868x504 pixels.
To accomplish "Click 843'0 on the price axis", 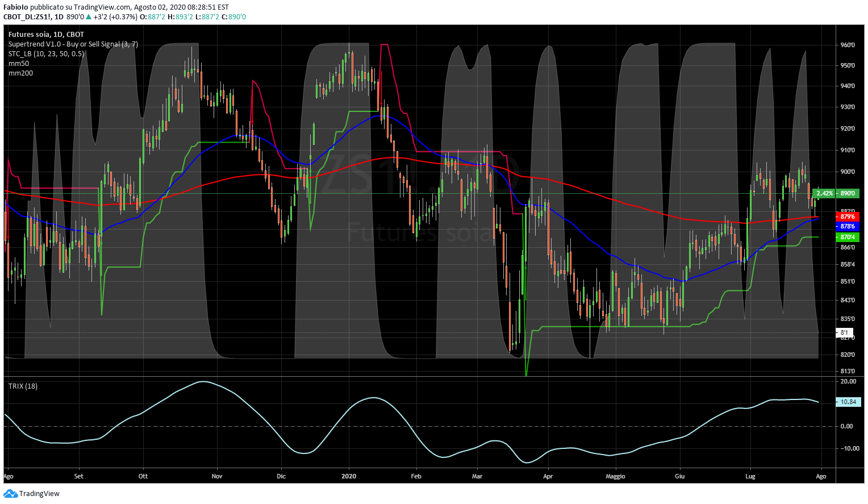I will click(x=848, y=300).
